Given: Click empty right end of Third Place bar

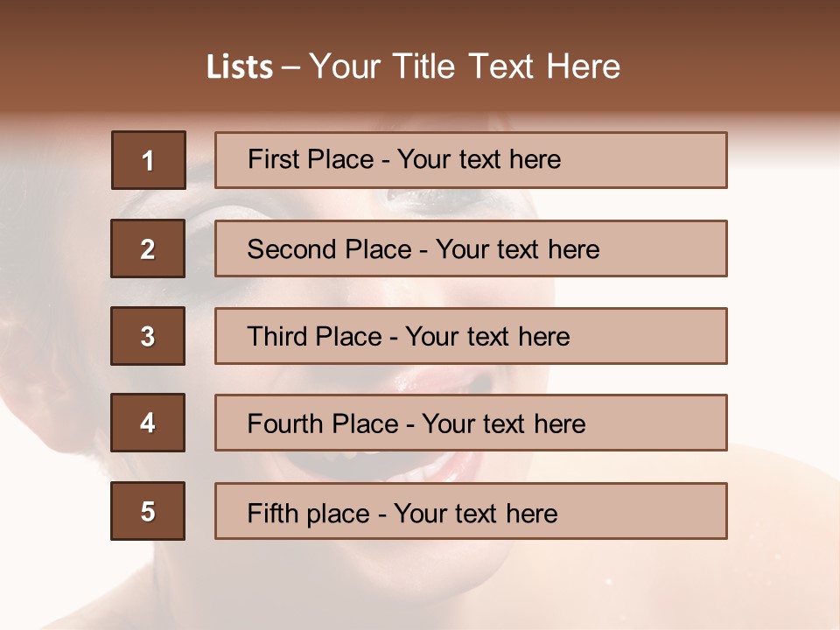Looking at the screenshot, I should pos(665,336).
